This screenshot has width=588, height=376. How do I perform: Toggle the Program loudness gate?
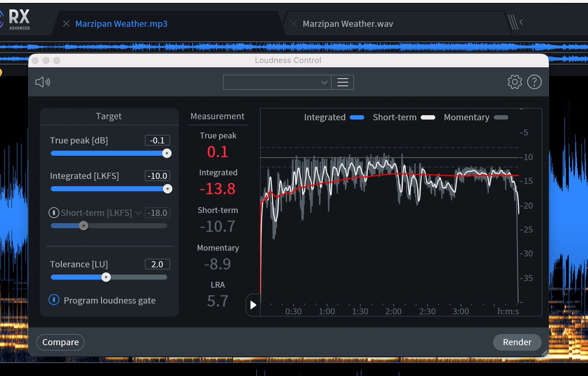click(54, 300)
